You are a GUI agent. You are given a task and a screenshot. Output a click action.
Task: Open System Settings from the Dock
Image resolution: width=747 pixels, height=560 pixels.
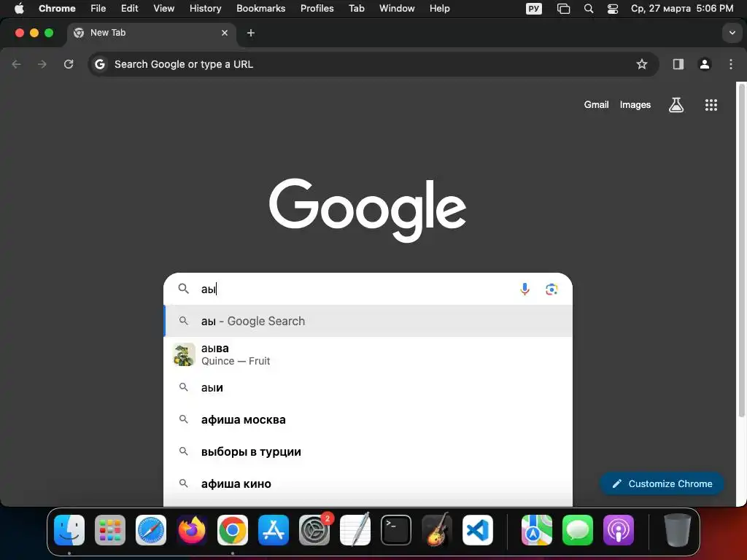tap(314, 530)
